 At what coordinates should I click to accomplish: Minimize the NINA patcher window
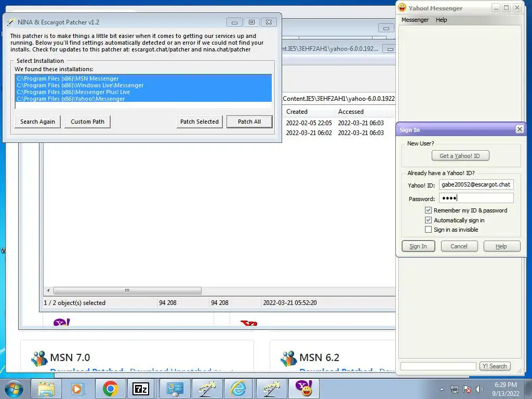[x=234, y=22]
